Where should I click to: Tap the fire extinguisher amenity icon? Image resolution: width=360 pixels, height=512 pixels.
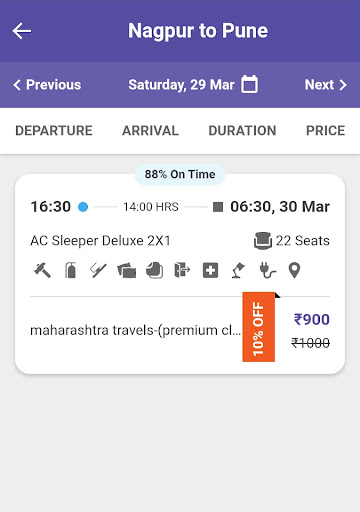[70, 270]
